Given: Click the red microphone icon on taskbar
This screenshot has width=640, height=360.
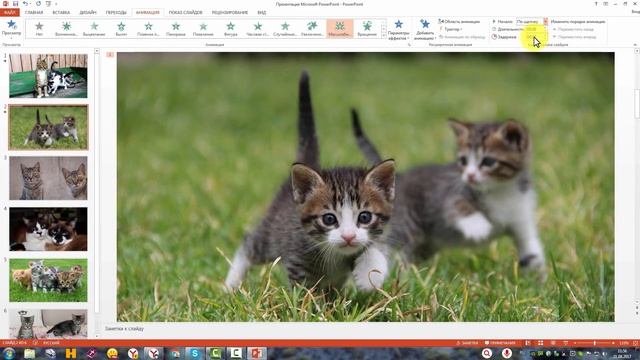Looking at the screenshot, I should coord(507,353).
